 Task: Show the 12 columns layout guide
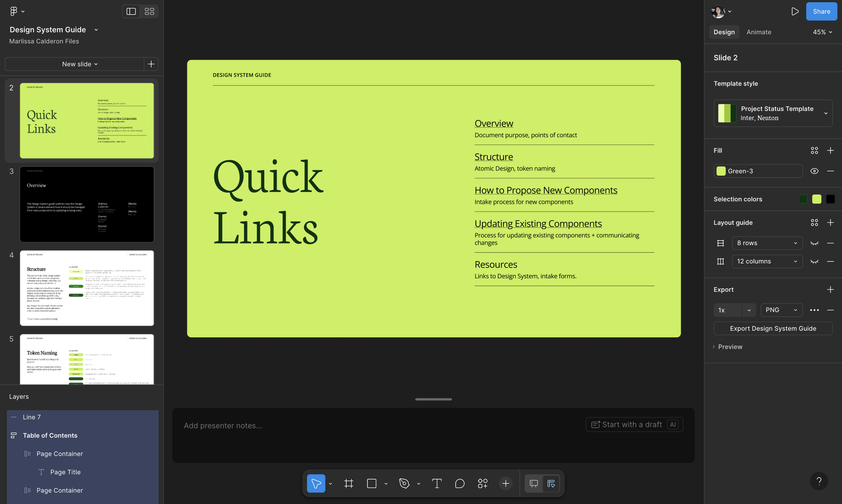[814, 261]
